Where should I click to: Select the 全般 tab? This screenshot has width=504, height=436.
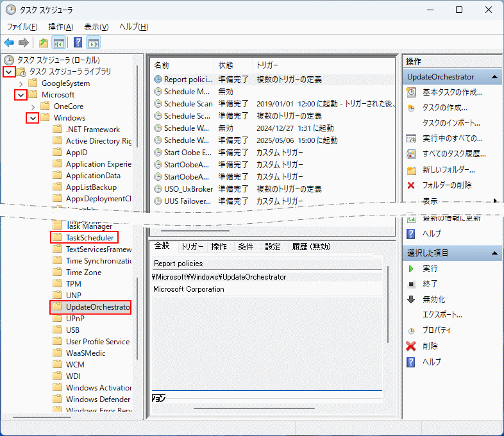(162, 246)
